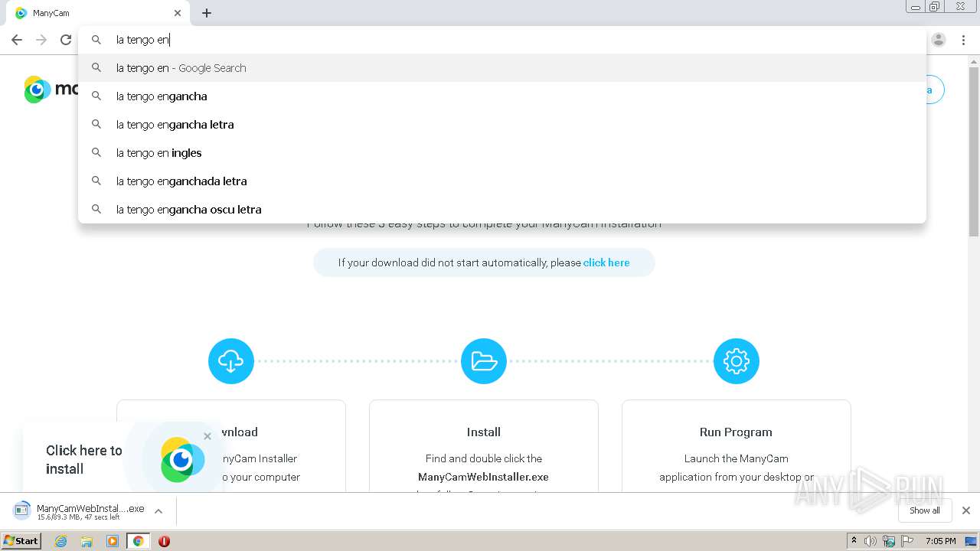This screenshot has width=980, height=551.
Task: Open the downloaded ManyCamWebInstaller.exe item
Action: 80,511
